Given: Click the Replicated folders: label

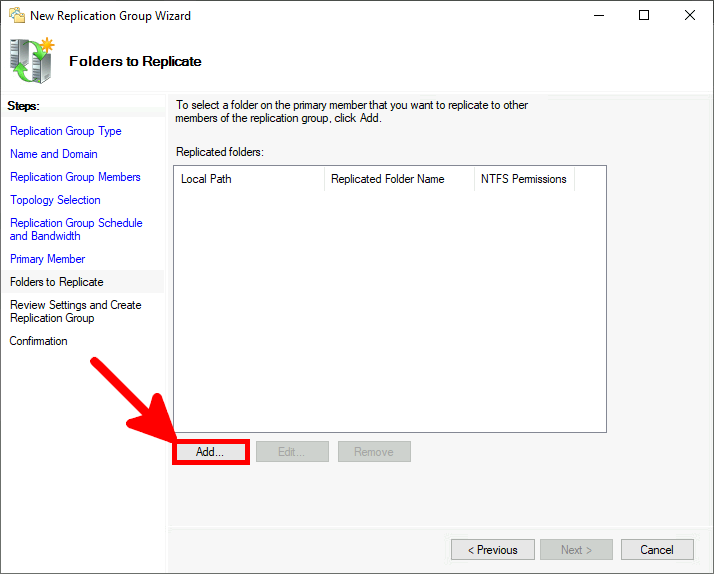Looking at the screenshot, I should click(x=220, y=152).
